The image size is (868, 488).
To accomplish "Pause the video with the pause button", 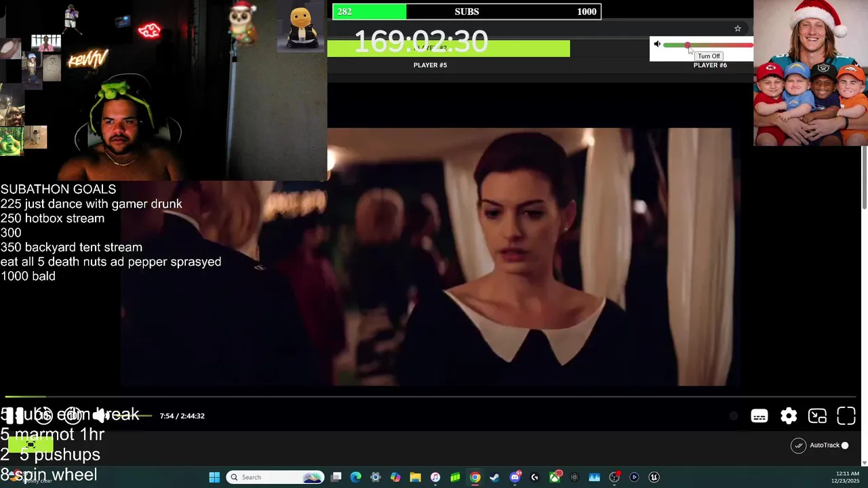I will click(16, 415).
